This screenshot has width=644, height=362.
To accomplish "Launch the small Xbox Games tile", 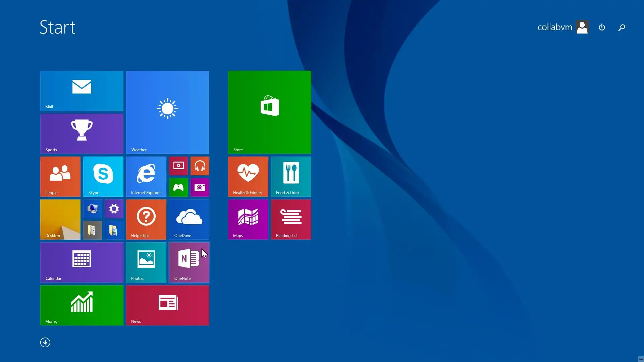I will [178, 187].
